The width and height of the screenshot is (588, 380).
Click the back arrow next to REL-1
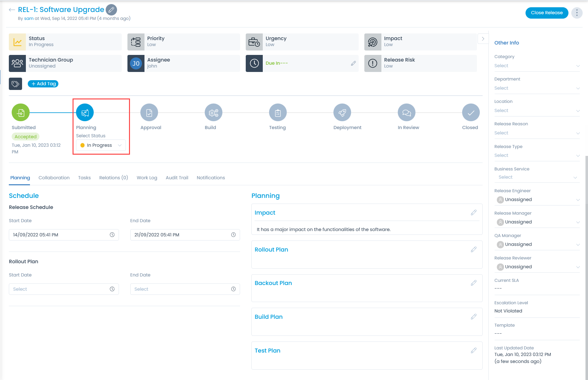pos(12,10)
